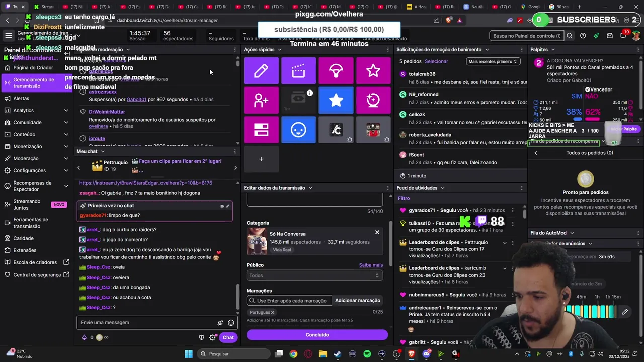Click the add-person quick action tile
The image size is (644, 362).
tap(261, 100)
